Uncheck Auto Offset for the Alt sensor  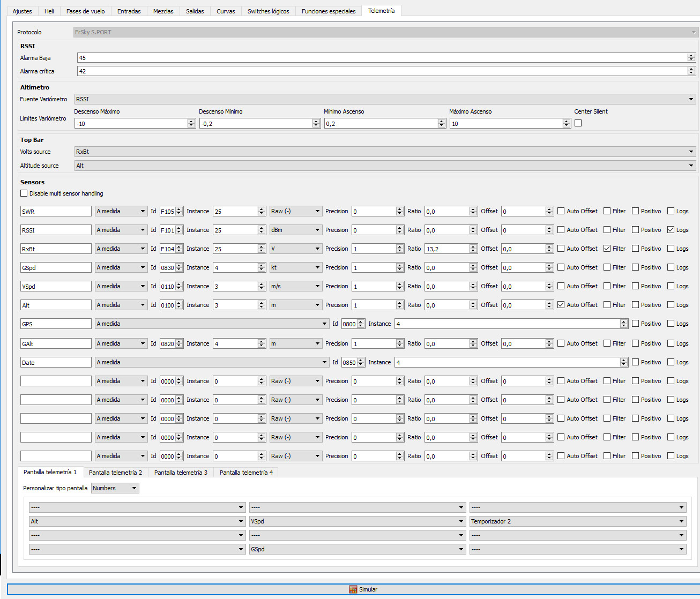(x=561, y=305)
